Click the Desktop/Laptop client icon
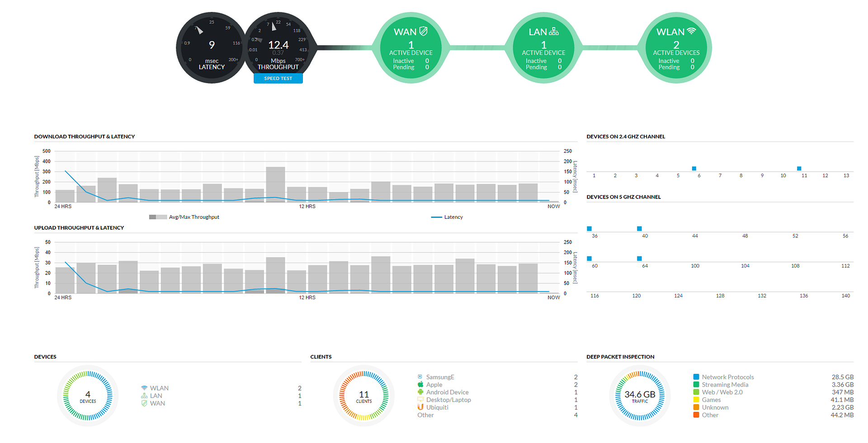Viewport: 868px width, 443px height. tap(420, 400)
